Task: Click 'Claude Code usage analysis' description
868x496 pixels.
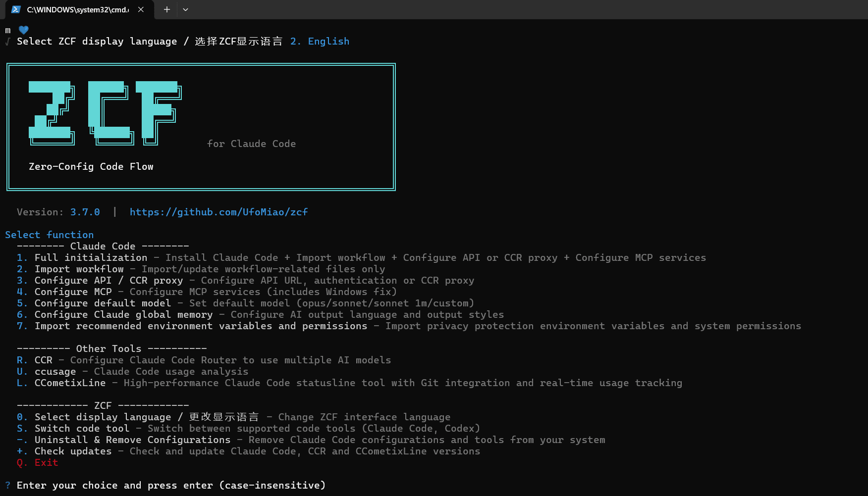Action: pyautogui.click(x=171, y=371)
